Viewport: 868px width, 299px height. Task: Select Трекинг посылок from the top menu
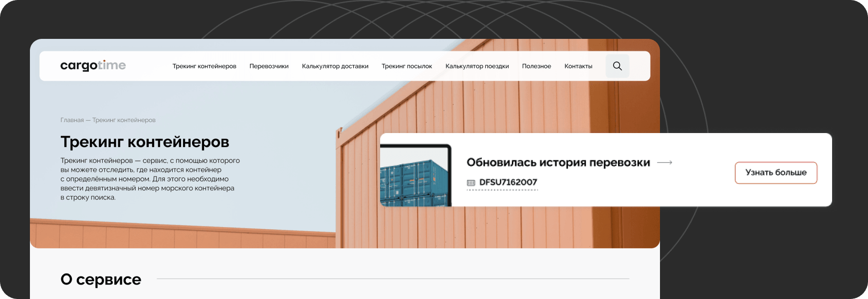[x=407, y=66]
